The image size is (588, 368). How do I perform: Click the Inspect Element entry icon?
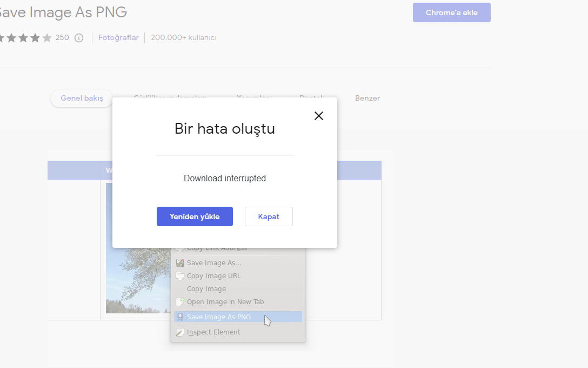[180, 332]
